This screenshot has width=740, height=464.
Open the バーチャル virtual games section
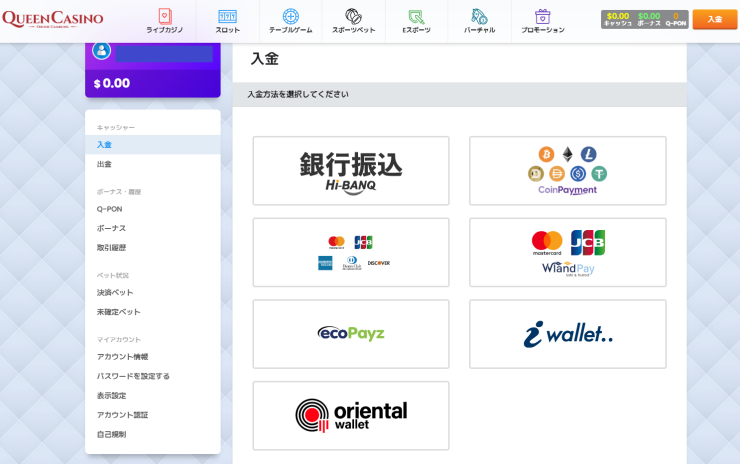[479, 21]
